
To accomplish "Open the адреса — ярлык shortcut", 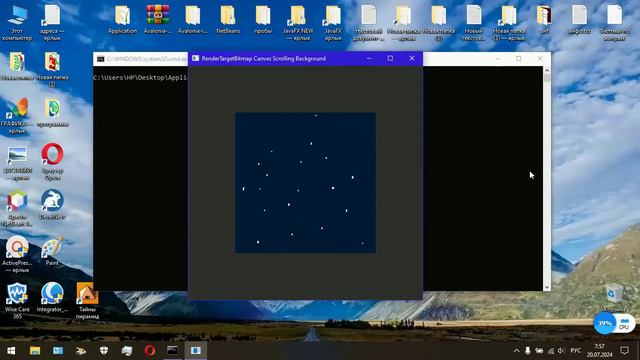I will (52, 23).
